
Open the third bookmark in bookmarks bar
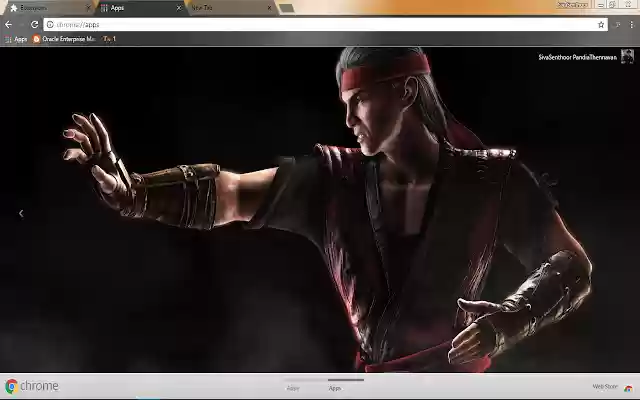pos(109,39)
